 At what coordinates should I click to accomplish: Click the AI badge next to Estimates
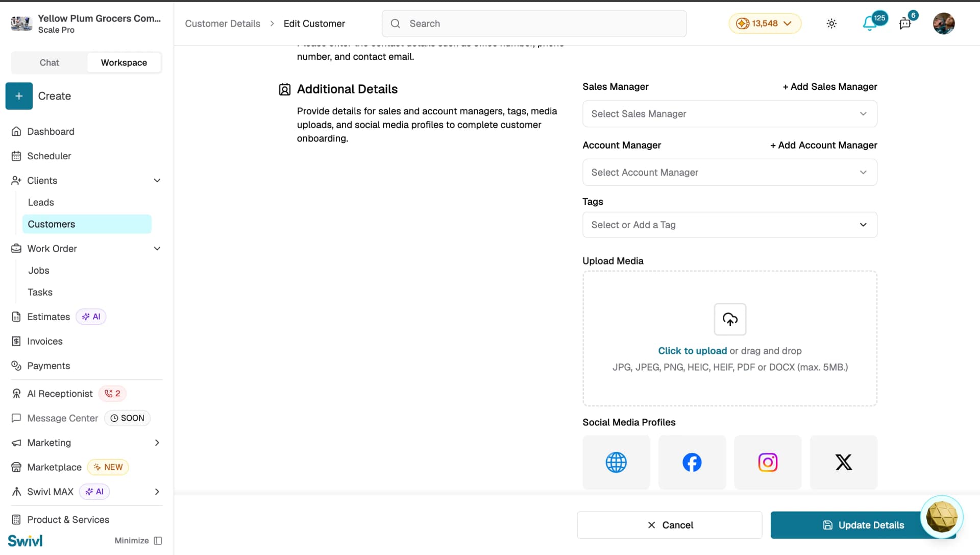91,317
